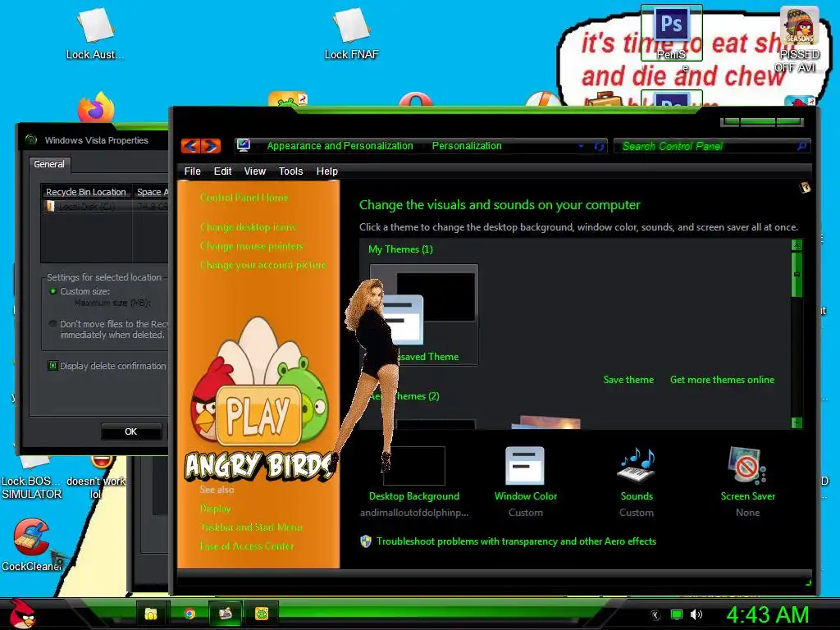
Task: Select the CockCleaner desktop icon
Action: pyautogui.click(x=31, y=545)
